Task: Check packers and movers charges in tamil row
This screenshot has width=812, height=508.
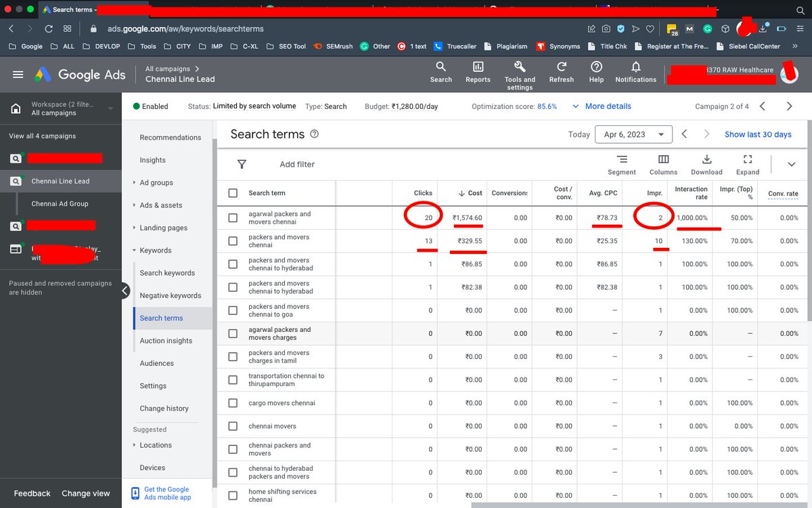Action: tap(233, 357)
